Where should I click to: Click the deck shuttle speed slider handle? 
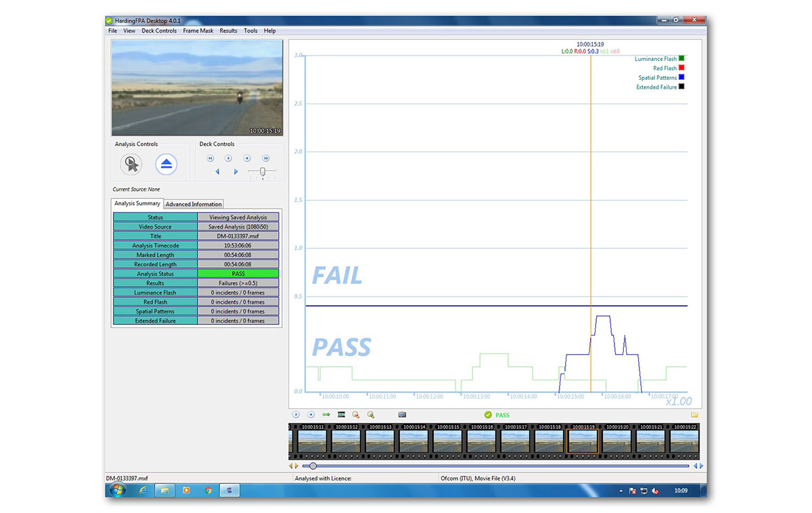point(263,171)
